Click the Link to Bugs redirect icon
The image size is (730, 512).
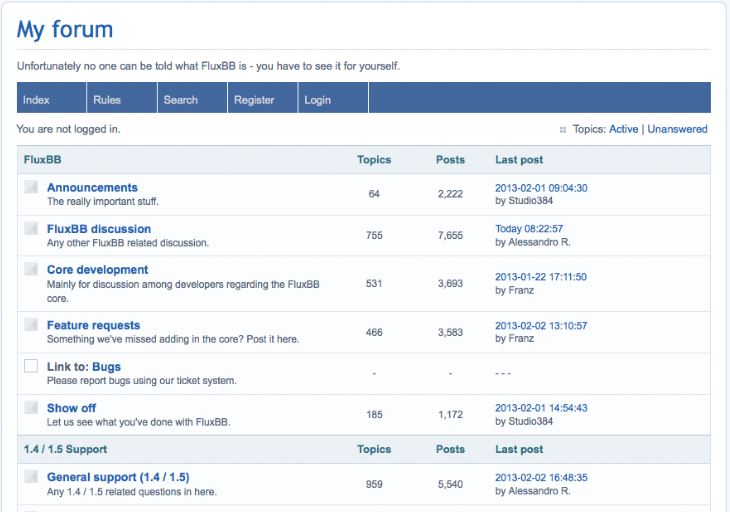pyautogui.click(x=31, y=366)
